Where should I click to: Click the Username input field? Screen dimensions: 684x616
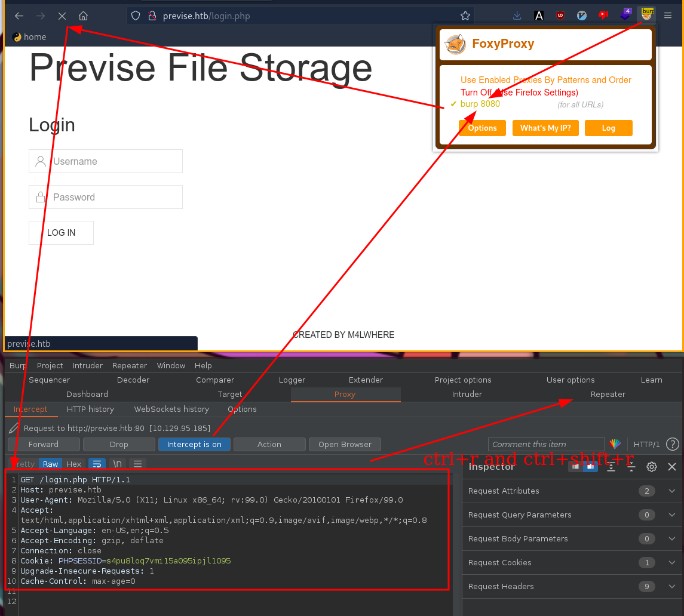coord(106,161)
